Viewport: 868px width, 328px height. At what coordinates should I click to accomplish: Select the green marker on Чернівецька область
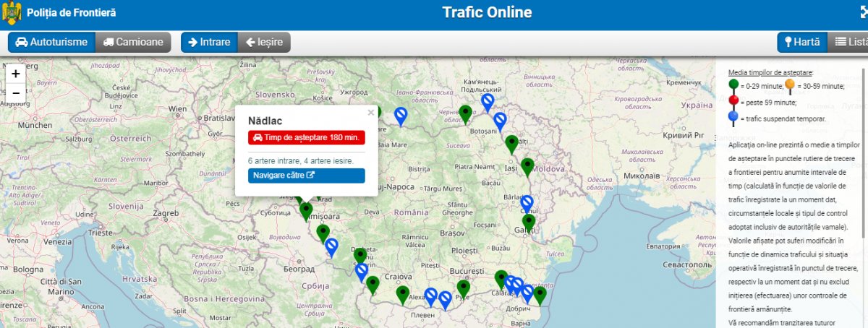click(x=466, y=113)
